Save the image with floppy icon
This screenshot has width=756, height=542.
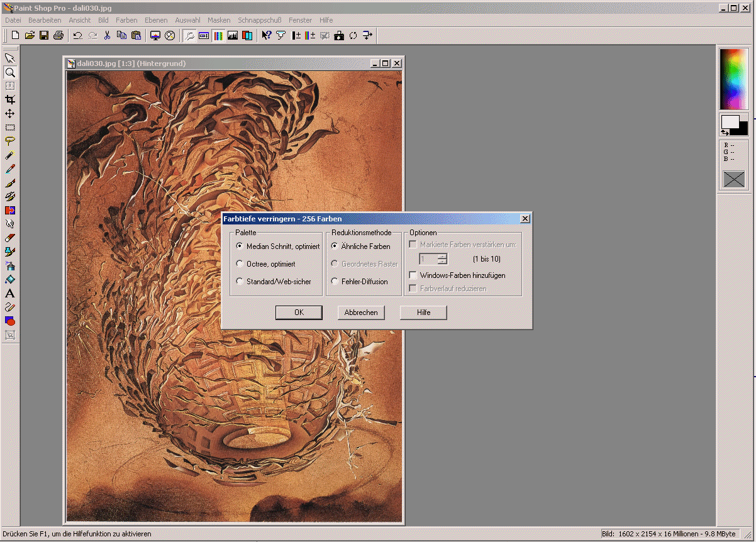tap(44, 35)
